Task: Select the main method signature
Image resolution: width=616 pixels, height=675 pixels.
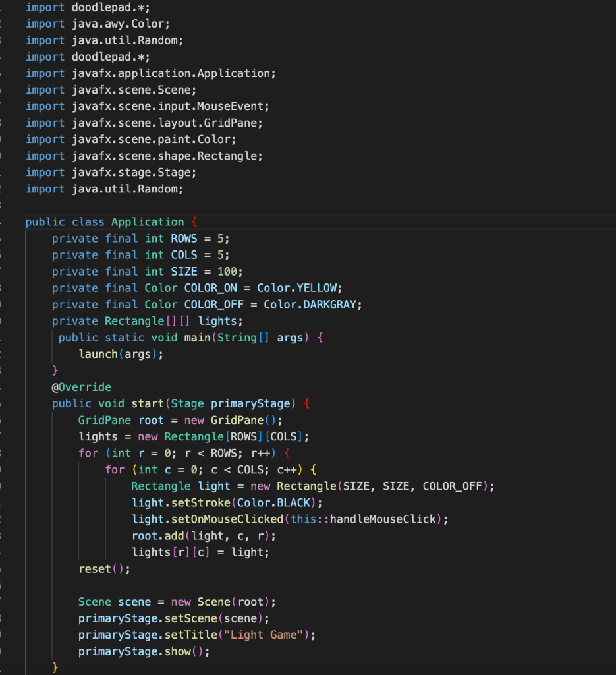Action: coord(184,337)
